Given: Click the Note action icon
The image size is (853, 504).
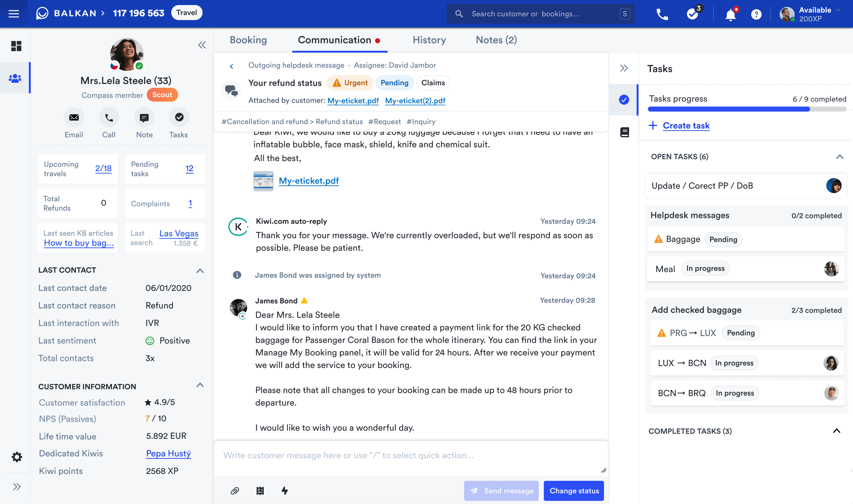Looking at the screenshot, I should pyautogui.click(x=144, y=118).
